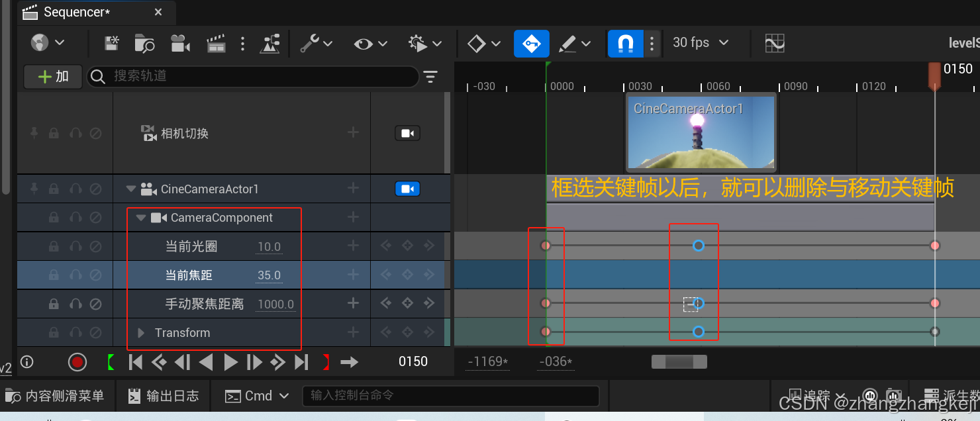The image size is (980, 421).
Task: Click the 加 button to add a track
Action: [52, 76]
